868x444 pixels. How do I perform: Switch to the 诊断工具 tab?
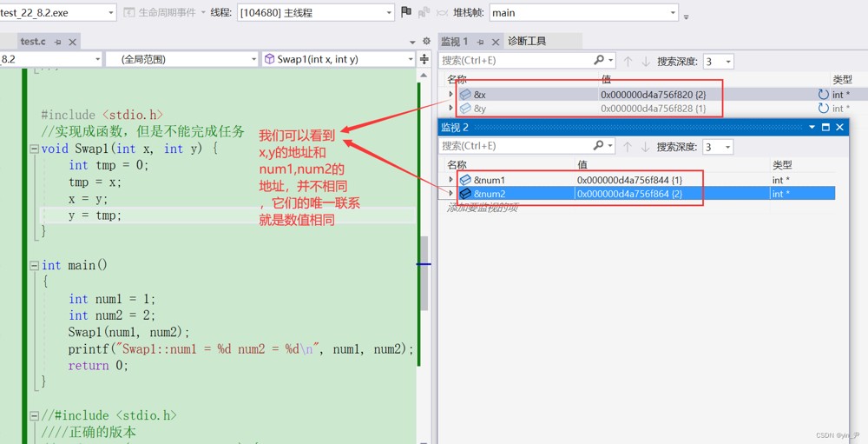(x=527, y=41)
